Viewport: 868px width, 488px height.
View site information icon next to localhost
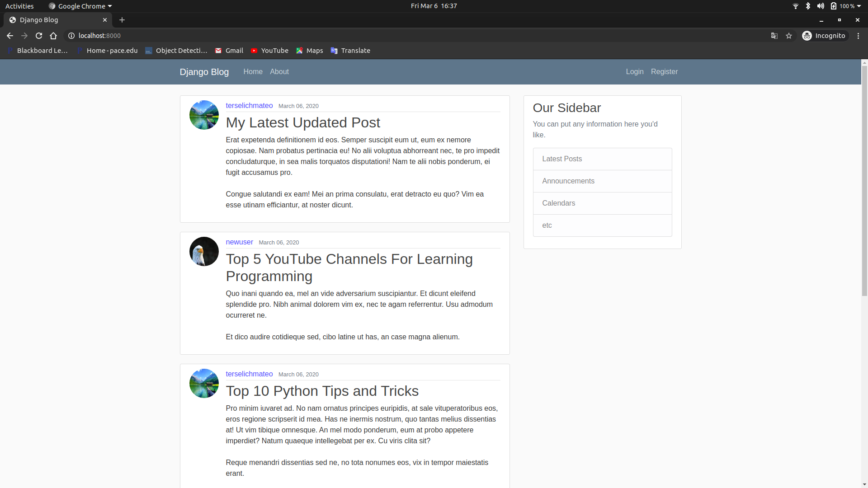(71, 36)
